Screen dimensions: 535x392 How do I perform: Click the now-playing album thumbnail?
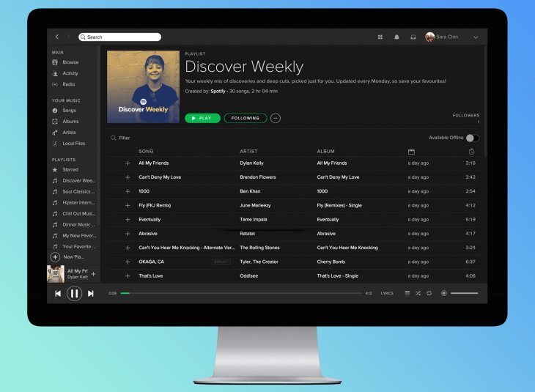click(56, 274)
